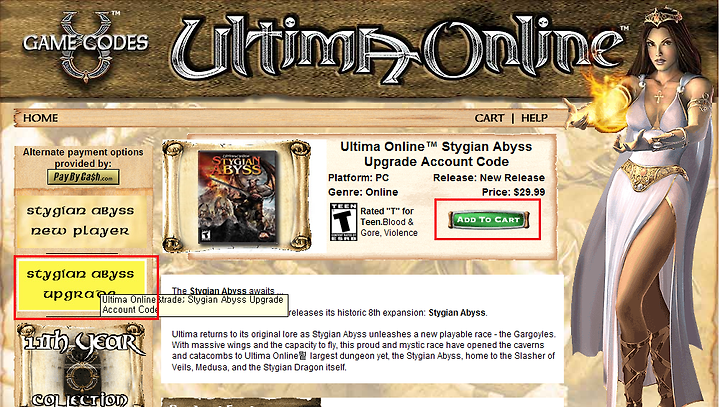Click the right scroll ornament beside box art
Screen dimensions: 720x407
298,196
